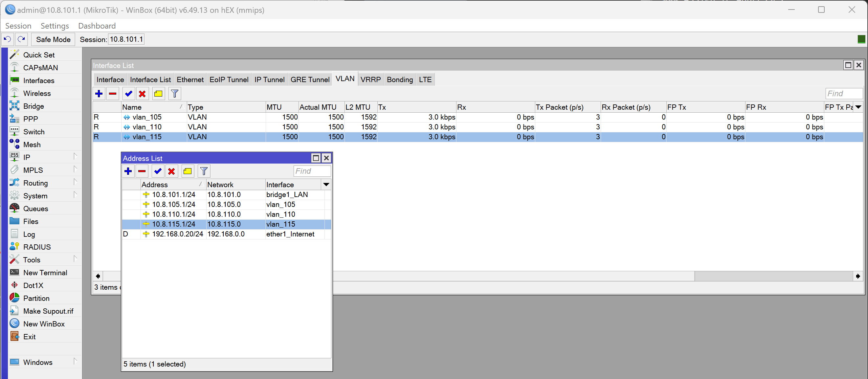
Task: Open the filter panel in Address List
Action: [x=204, y=171]
